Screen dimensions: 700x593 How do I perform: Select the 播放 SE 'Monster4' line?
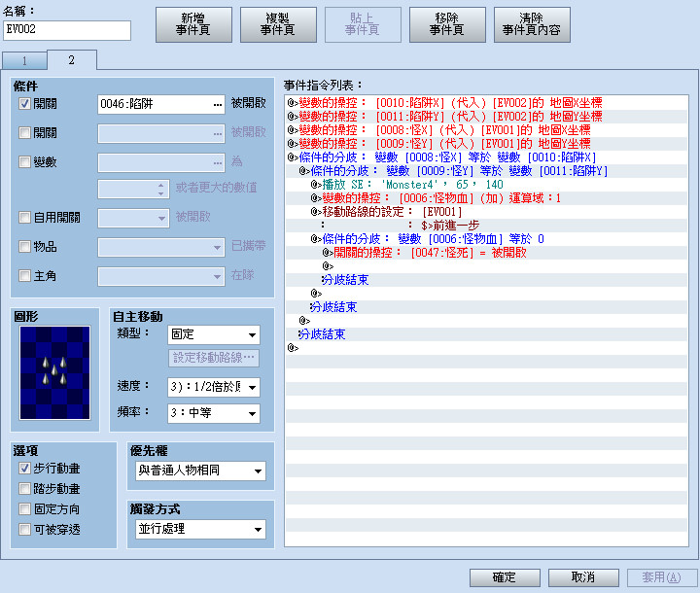pos(487,185)
